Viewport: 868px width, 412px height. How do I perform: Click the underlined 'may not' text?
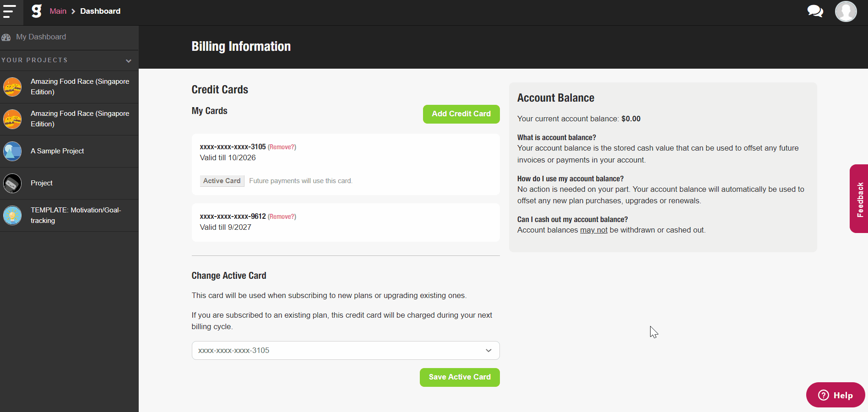point(594,230)
